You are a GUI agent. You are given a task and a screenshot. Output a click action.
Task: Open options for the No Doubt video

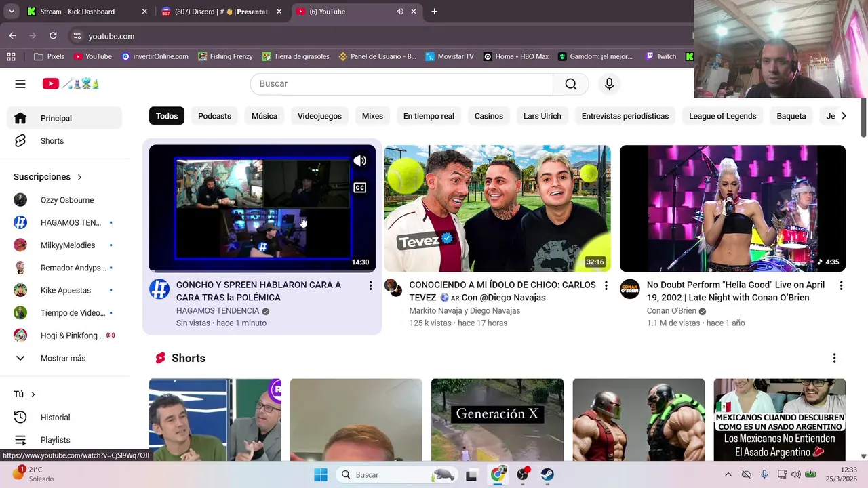pyautogui.click(x=841, y=286)
